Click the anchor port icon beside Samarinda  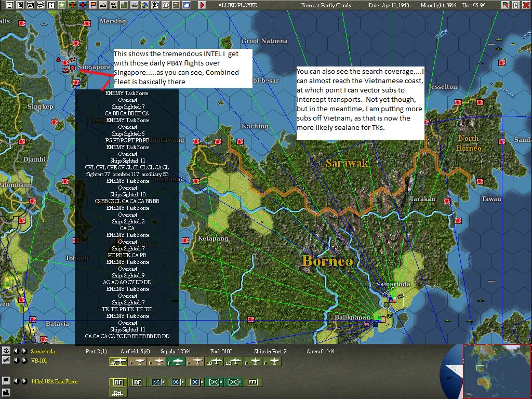(6, 351)
